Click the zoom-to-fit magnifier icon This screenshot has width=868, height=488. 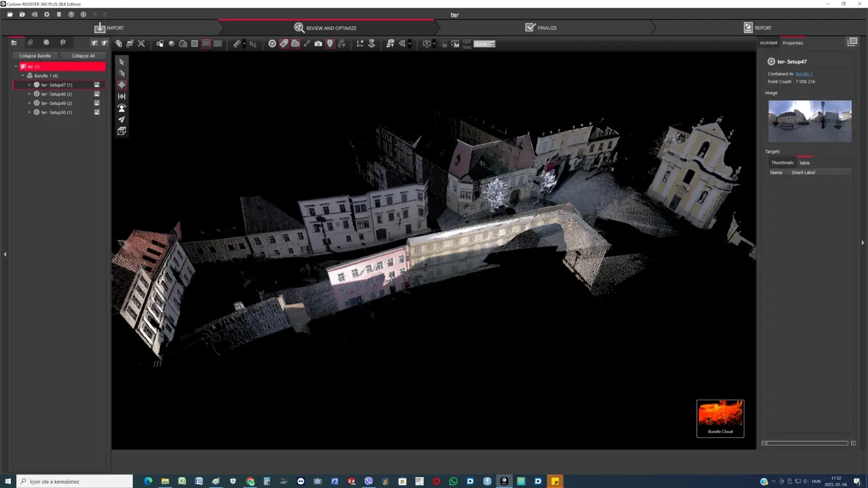[142, 44]
